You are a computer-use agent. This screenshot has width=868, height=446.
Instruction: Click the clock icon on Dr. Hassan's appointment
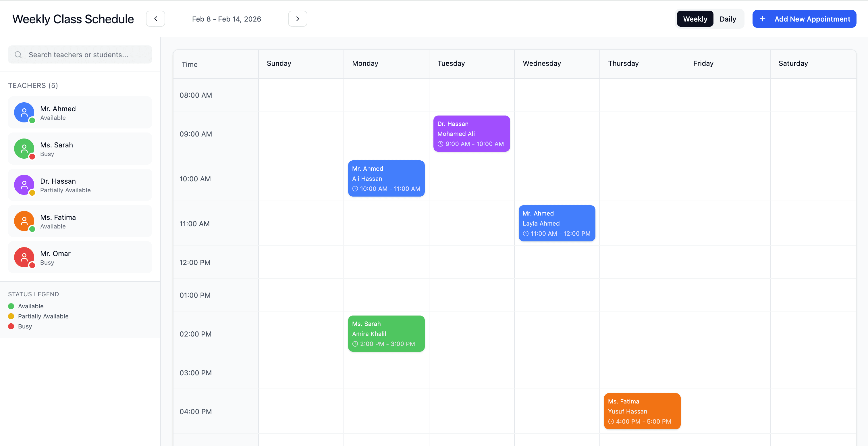pyautogui.click(x=440, y=144)
